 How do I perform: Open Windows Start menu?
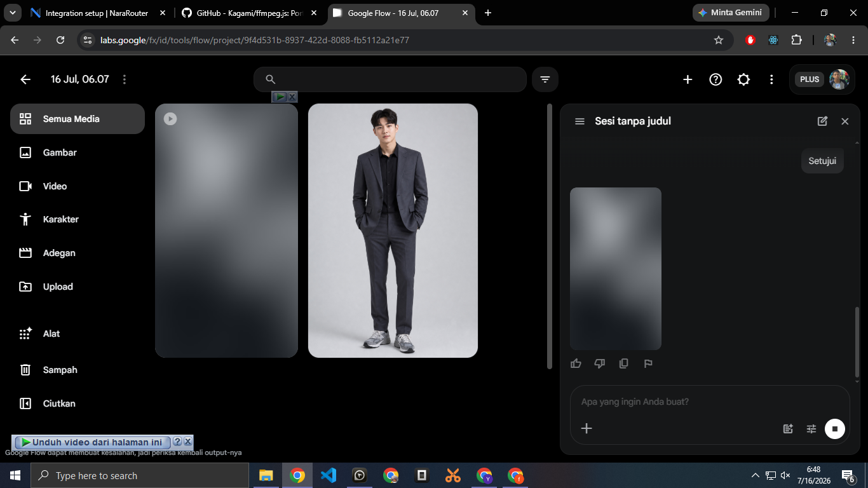pos(15,475)
